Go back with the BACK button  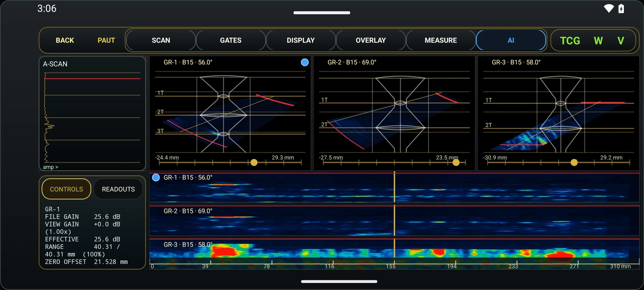pos(65,40)
